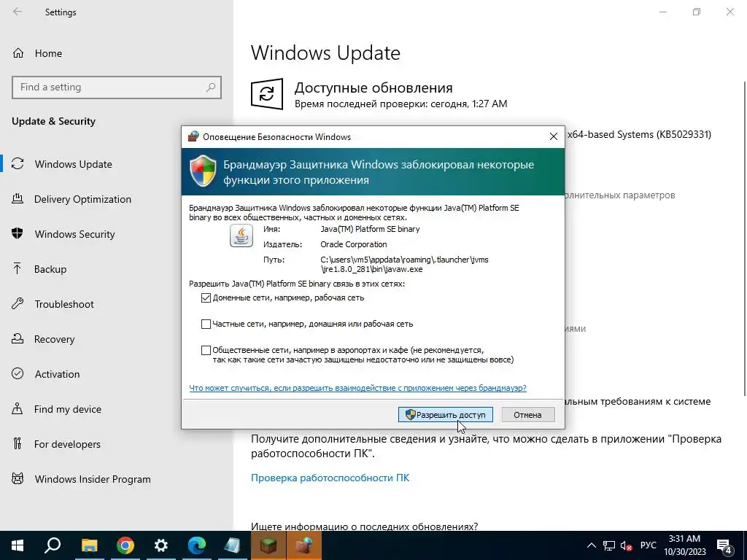This screenshot has height=560, width=747.
Task: Uncheck Доменные сети checkbox
Action: point(206,297)
